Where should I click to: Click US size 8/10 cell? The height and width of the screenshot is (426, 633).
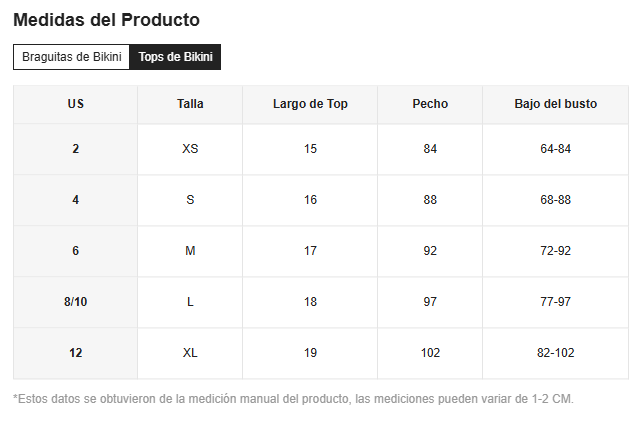(x=75, y=302)
